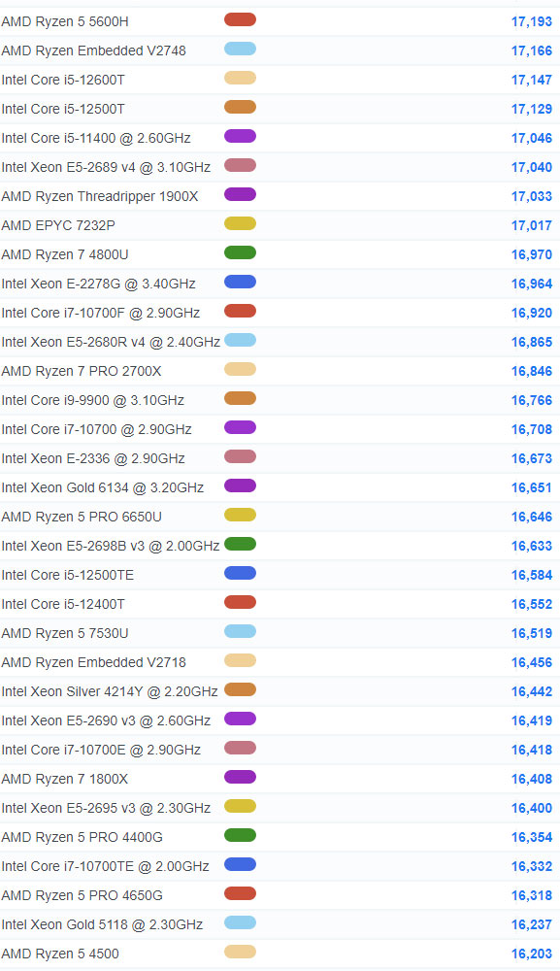Open Intel Core i7-10700TE @ 2.00GHz
Viewport: 560px width, 971px height.
(105, 866)
